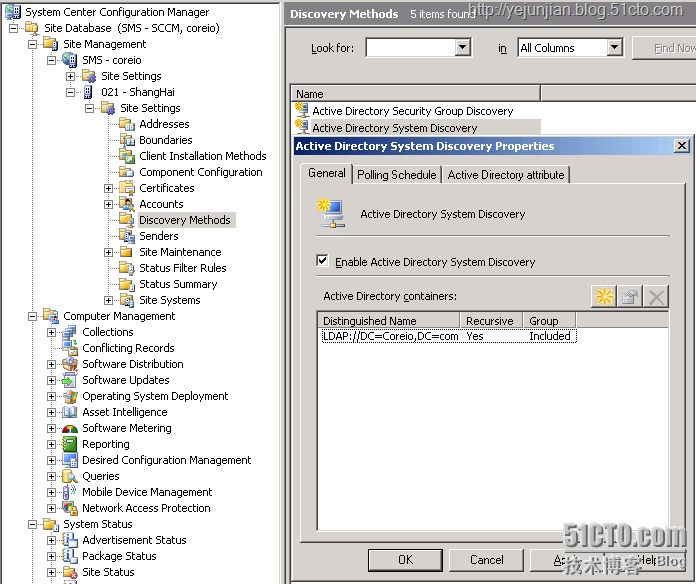Select Active Directory Security Group Discovery
This screenshot has height=584, width=696.
coord(412,111)
